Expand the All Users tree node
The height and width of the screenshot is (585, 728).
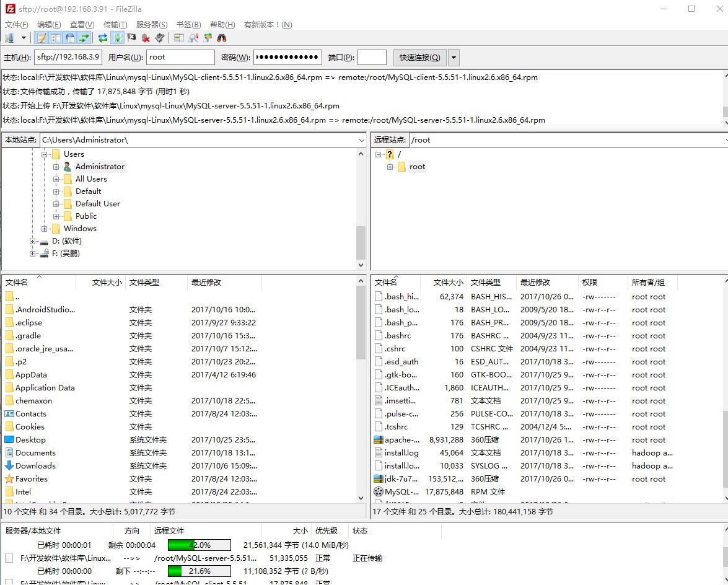[x=56, y=179]
